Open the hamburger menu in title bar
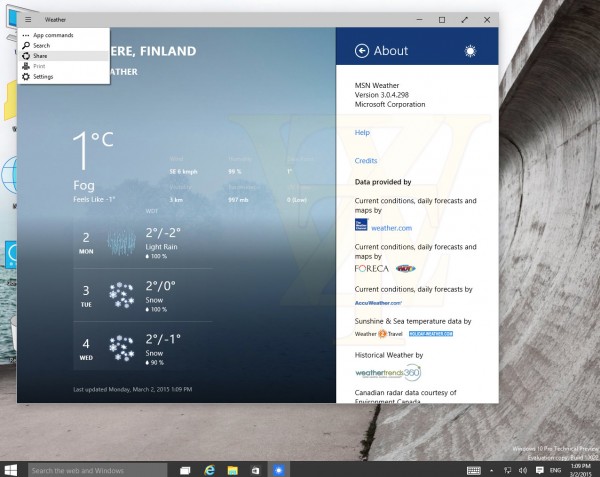 tap(28, 19)
